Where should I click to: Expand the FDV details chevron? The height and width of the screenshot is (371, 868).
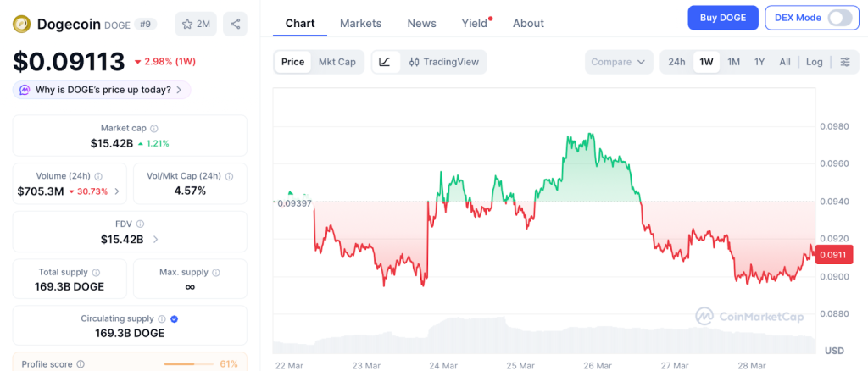[155, 240]
